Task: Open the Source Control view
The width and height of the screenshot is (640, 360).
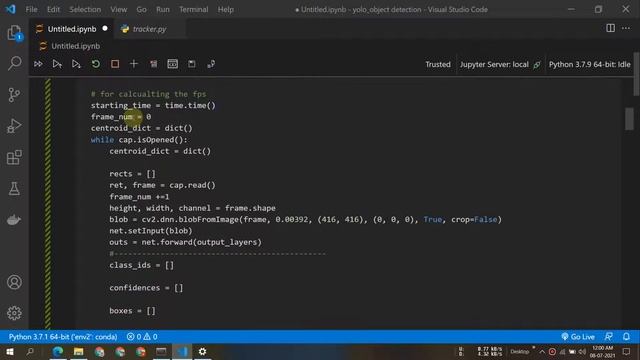Action: coord(14,95)
